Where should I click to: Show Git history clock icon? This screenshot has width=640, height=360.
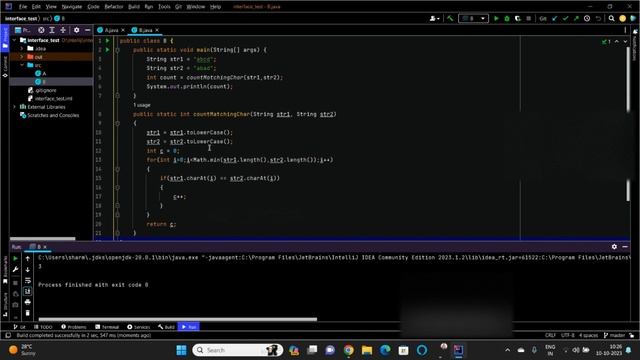(x=587, y=18)
